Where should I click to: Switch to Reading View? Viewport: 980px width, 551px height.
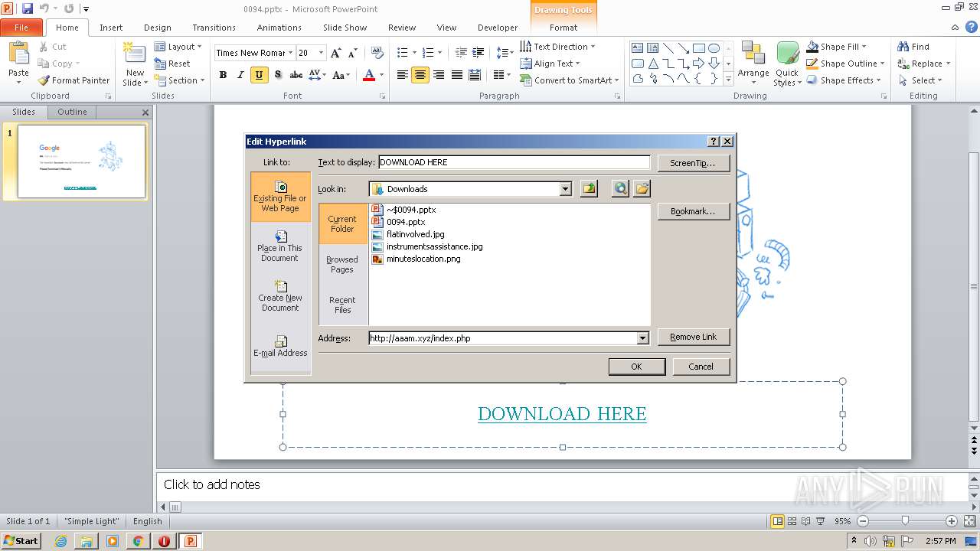(x=807, y=521)
